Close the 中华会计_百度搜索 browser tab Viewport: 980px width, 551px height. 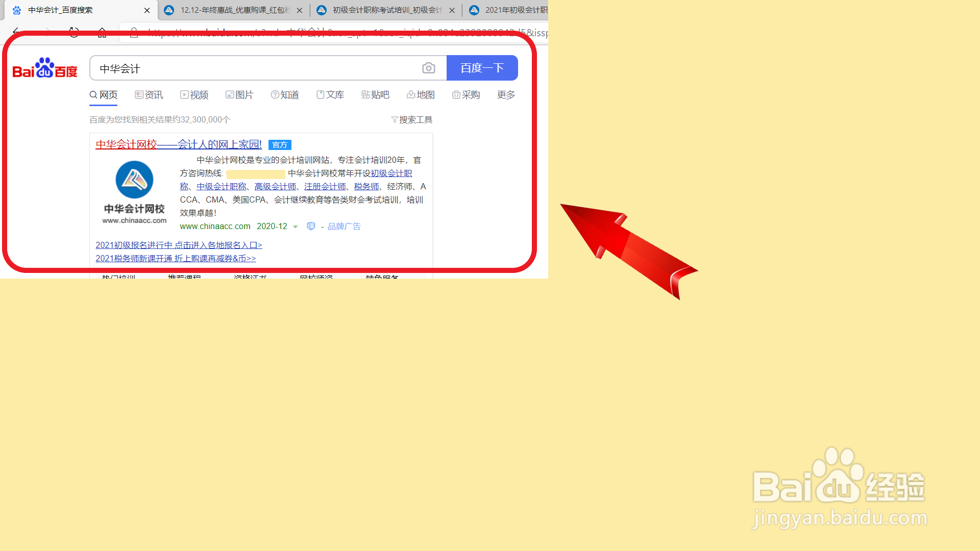[x=147, y=10]
